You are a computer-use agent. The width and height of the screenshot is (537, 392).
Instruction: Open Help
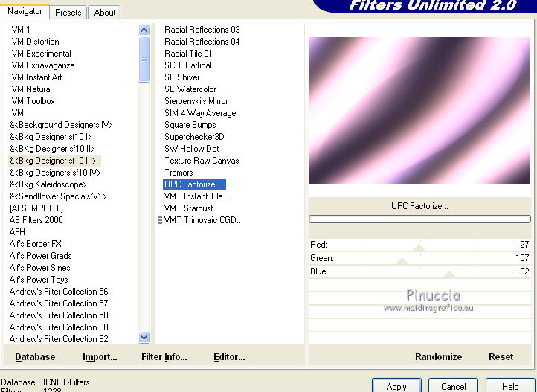coord(510,386)
